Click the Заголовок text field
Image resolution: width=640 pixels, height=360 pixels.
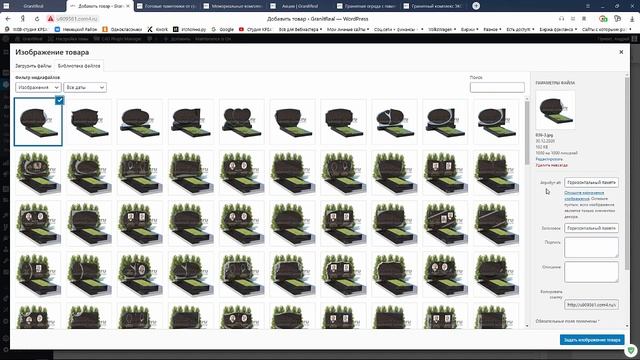tap(591, 228)
